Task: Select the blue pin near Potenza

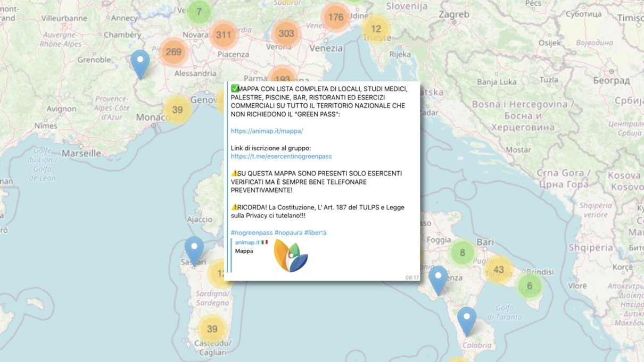Action: tap(438, 280)
